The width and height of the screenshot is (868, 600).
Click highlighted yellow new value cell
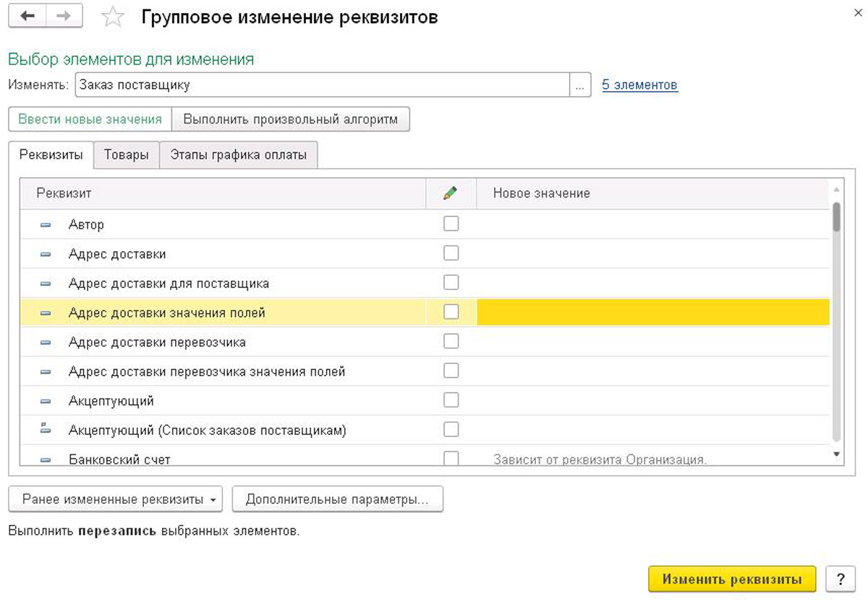pos(652,313)
